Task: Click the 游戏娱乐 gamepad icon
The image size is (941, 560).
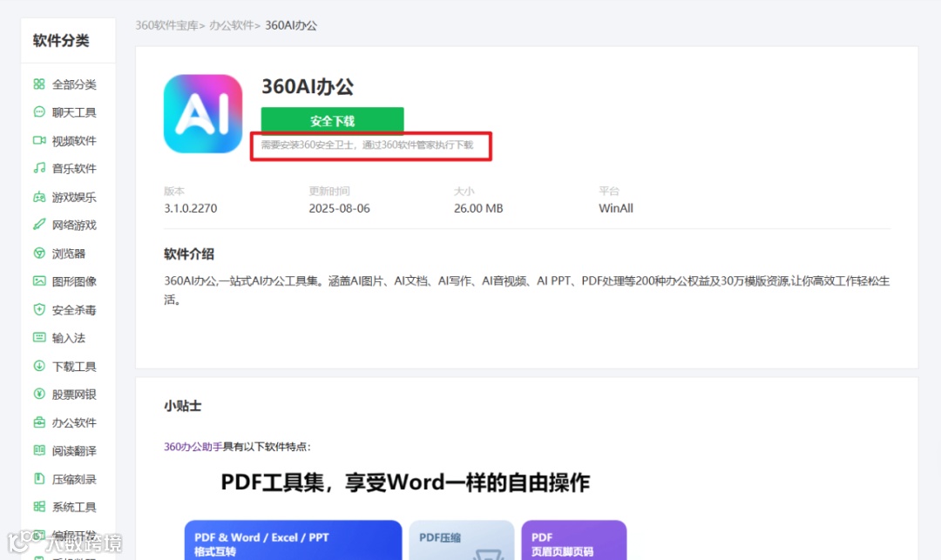Action: point(39,197)
